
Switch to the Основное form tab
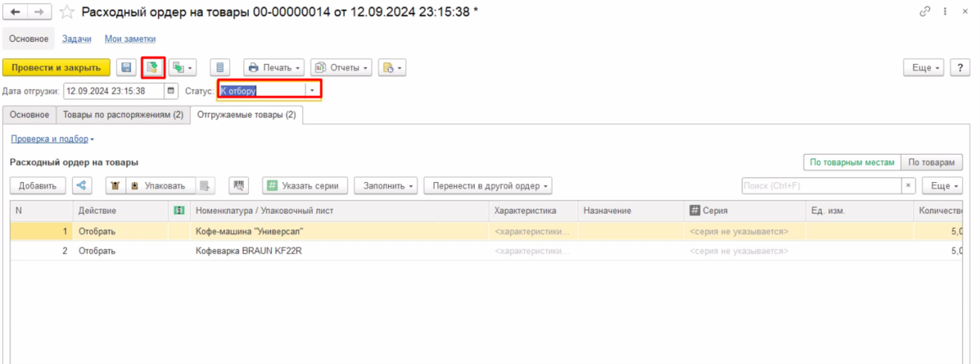(x=29, y=115)
